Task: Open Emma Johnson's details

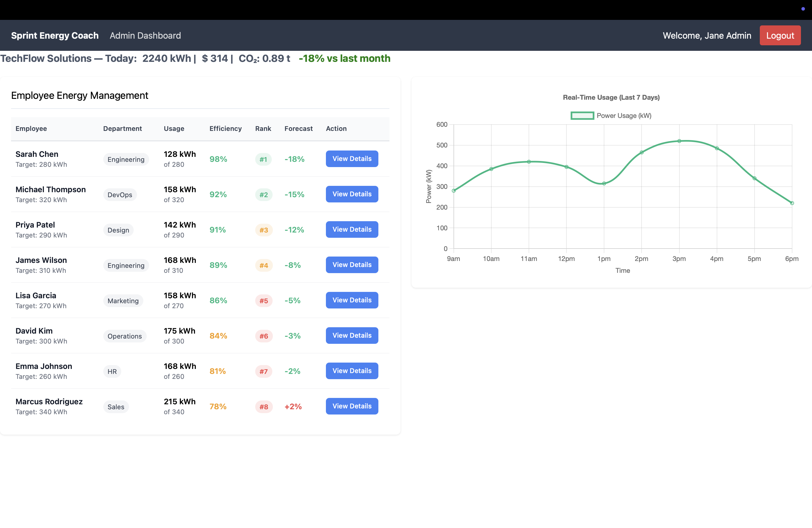Action: coord(352,371)
